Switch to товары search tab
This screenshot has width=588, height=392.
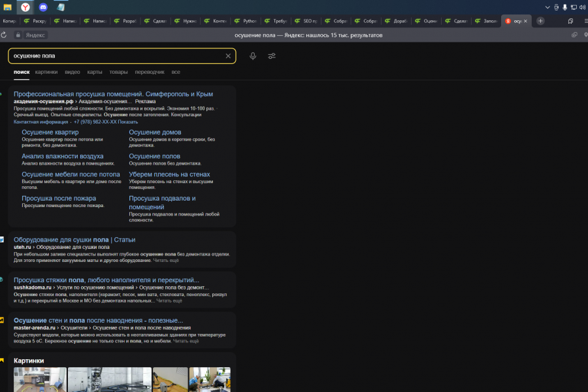click(x=118, y=72)
